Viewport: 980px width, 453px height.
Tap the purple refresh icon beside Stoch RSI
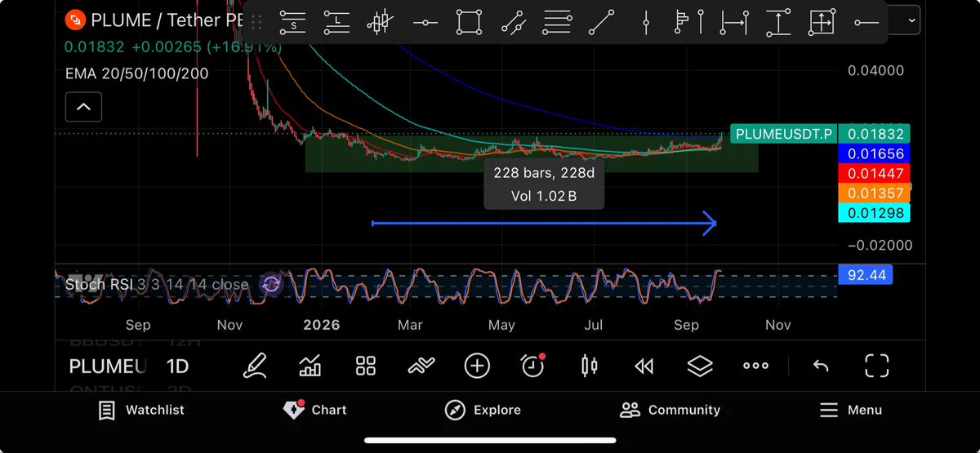(x=271, y=284)
